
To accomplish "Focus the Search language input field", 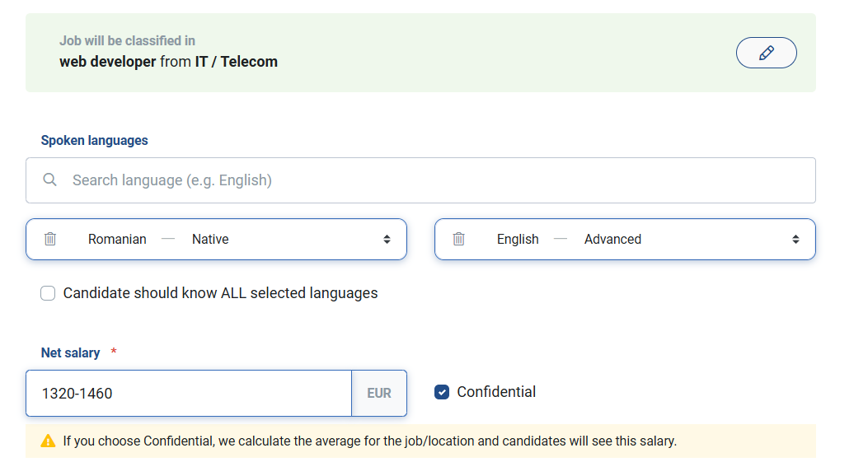I will (420, 180).
